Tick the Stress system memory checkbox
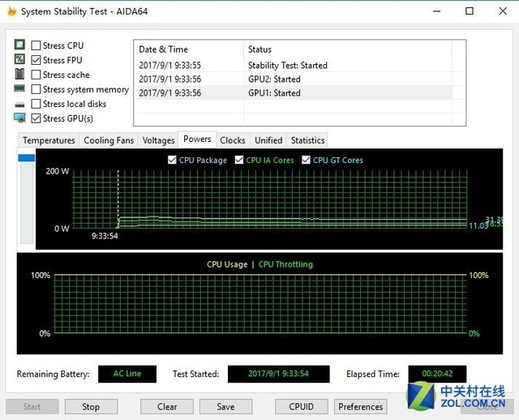Viewport: 519px width, 420px height. 36,89
